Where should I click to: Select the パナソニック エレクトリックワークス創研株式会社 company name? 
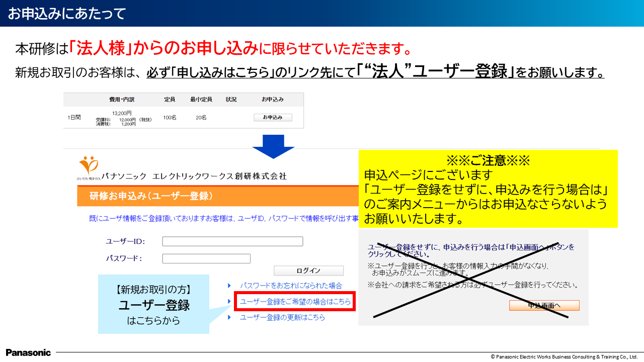pos(194,176)
